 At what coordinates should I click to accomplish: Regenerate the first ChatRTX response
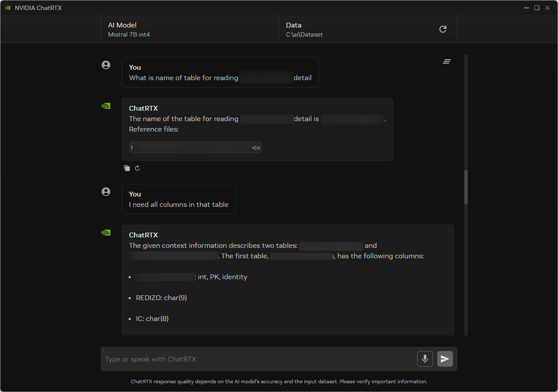(137, 168)
